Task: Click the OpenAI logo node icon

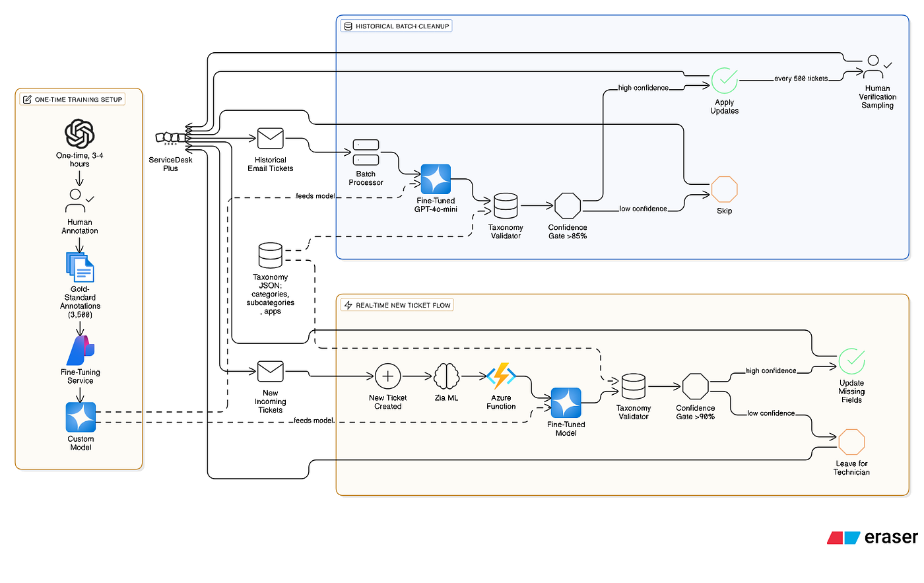Action: pos(79,134)
